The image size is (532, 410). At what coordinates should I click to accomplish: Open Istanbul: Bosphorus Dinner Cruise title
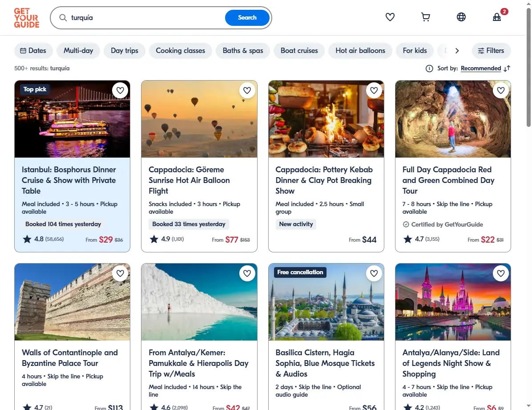click(x=69, y=180)
